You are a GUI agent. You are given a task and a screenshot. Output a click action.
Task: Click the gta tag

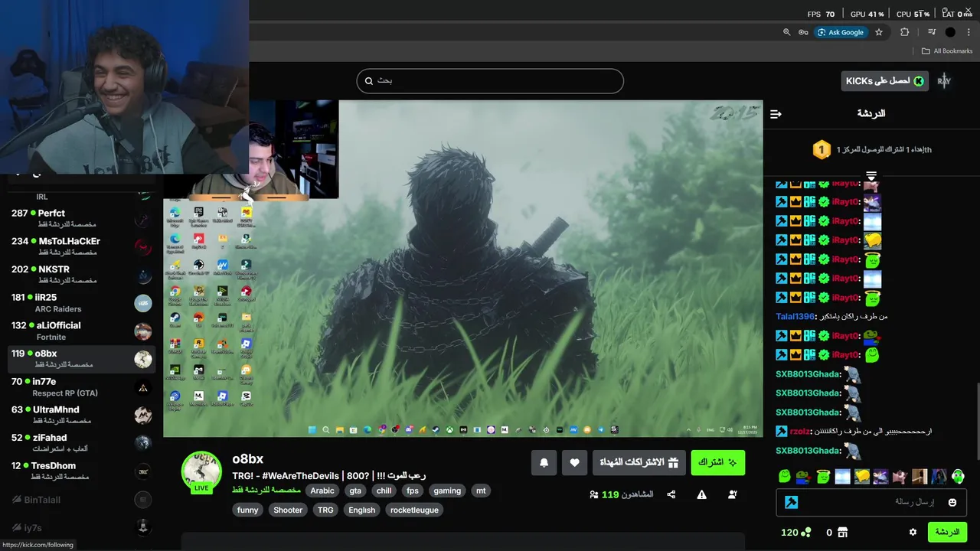355,491
